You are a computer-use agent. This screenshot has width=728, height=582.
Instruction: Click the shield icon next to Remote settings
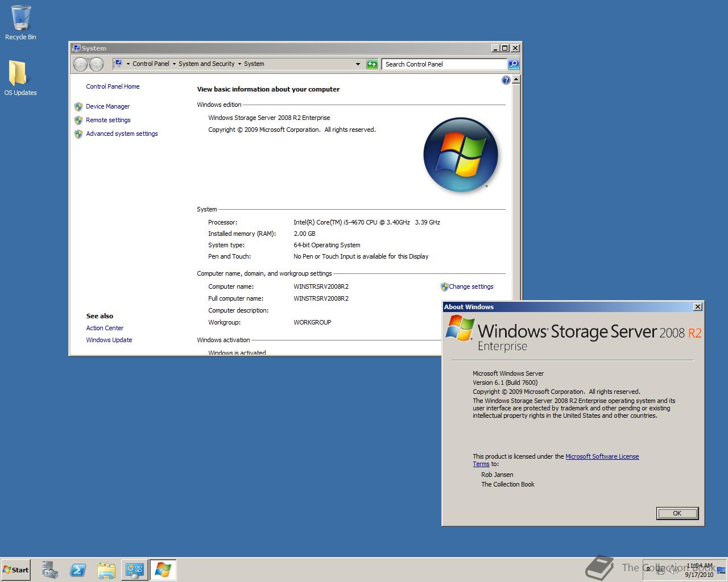[78, 120]
